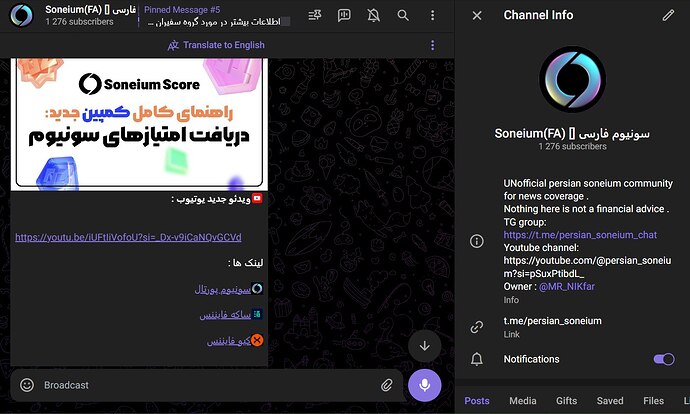The image size is (690, 414).
Task: Open translation bar options menu
Action: click(433, 45)
